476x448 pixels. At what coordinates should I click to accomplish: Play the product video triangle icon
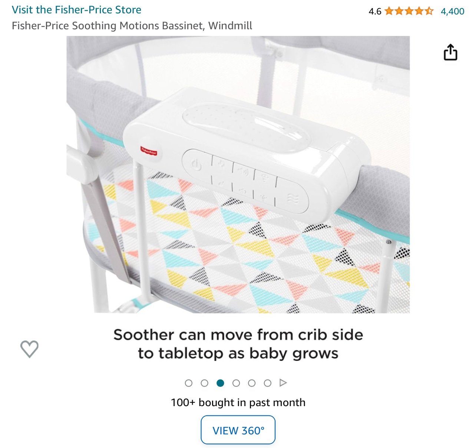(283, 383)
